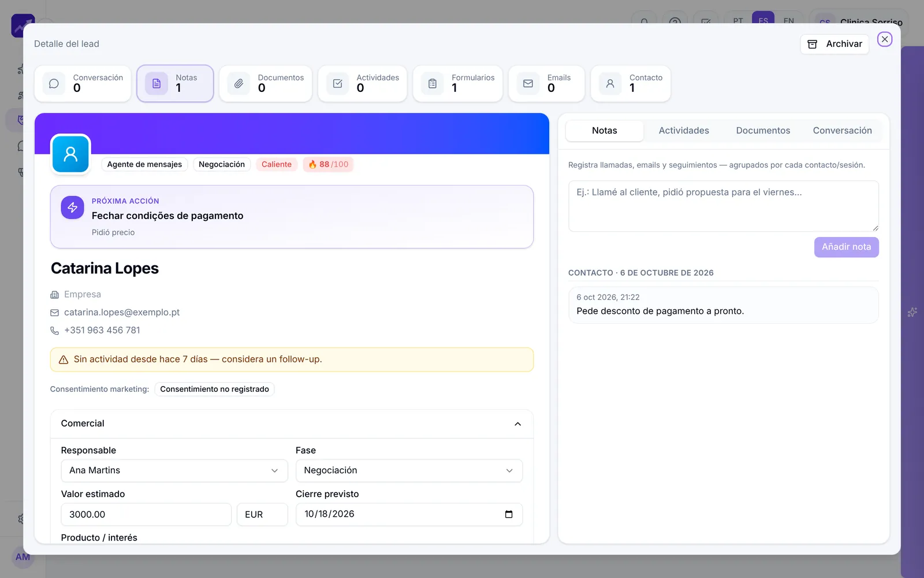
Task: Click the Valor estimado field showing 3000.00
Action: point(146,514)
